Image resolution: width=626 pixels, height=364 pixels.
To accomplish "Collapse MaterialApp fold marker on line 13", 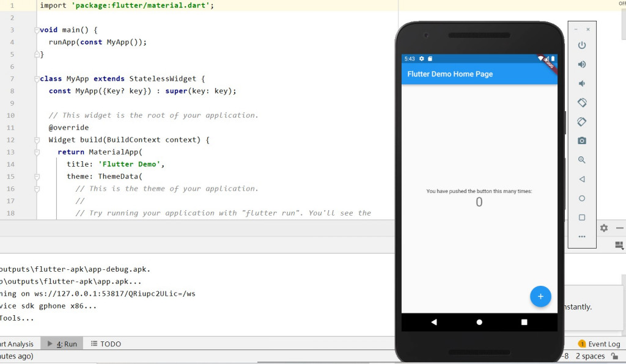I will (x=37, y=152).
